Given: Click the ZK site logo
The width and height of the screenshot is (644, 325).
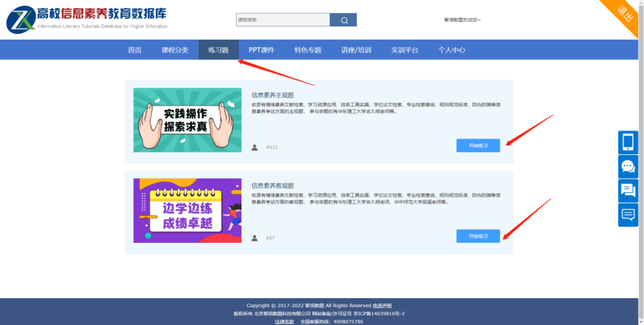Looking at the screenshot, I should pos(20,20).
